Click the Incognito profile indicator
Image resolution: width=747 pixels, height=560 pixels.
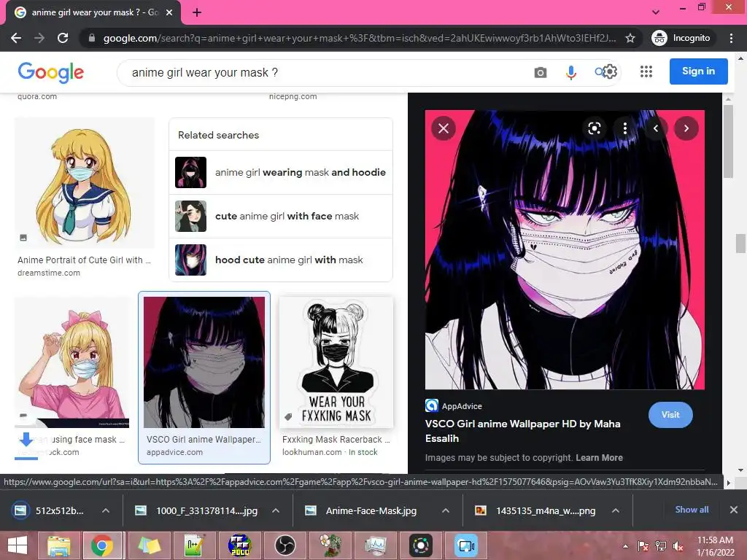[681, 38]
